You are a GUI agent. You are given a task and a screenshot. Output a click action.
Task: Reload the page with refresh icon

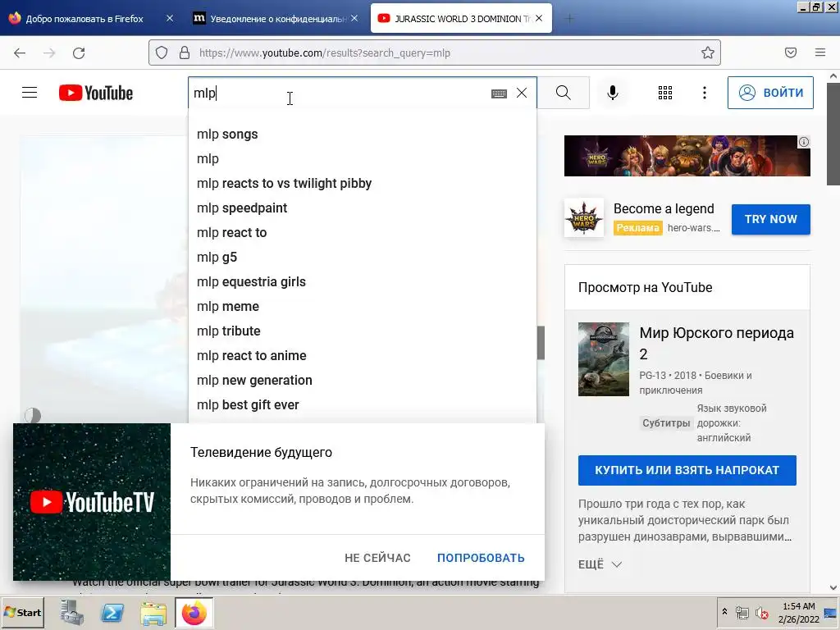click(x=79, y=52)
